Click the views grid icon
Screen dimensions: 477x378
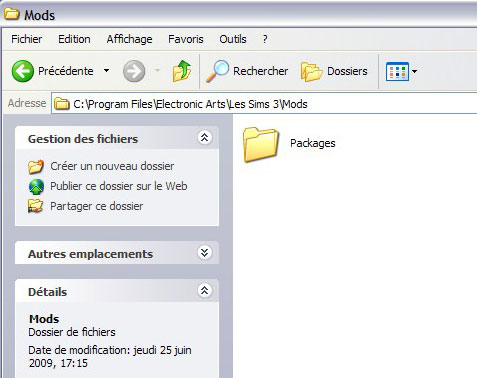pos(397,71)
